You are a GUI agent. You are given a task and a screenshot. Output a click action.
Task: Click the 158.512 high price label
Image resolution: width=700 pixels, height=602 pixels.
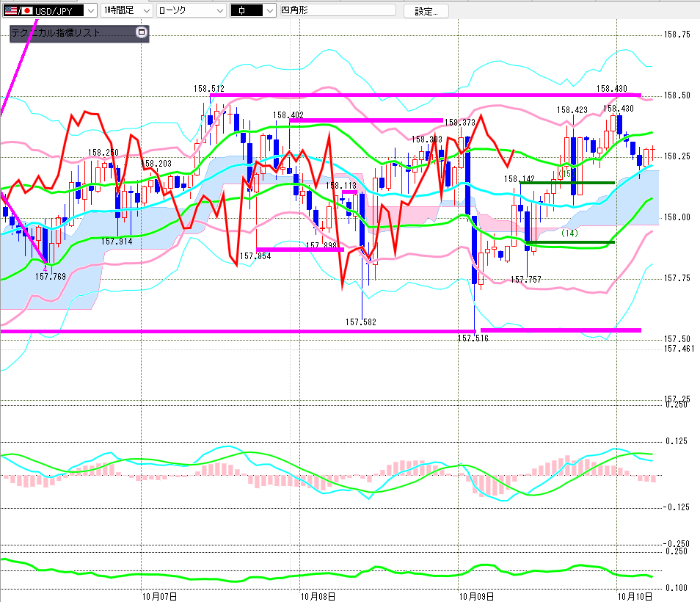coord(209,89)
